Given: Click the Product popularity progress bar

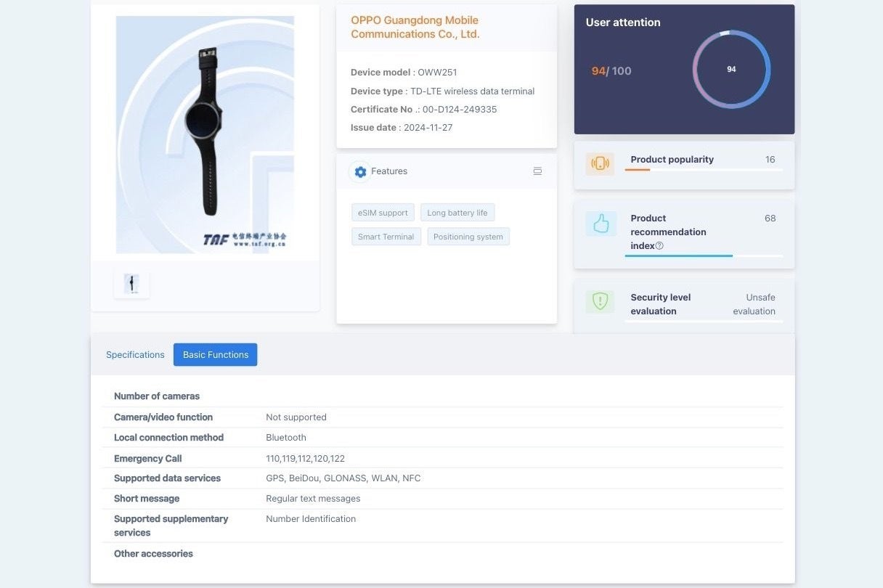Looking at the screenshot, I should [704, 170].
